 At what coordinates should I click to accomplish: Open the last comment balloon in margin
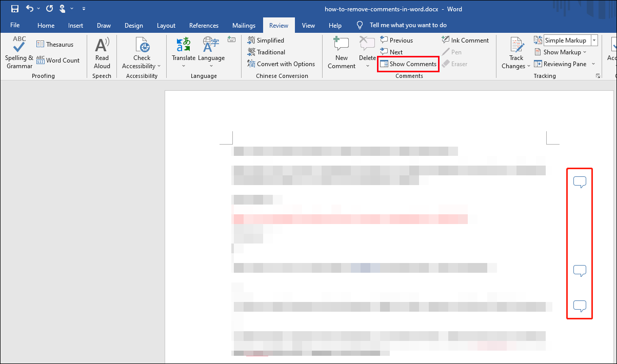coord(580,307)
